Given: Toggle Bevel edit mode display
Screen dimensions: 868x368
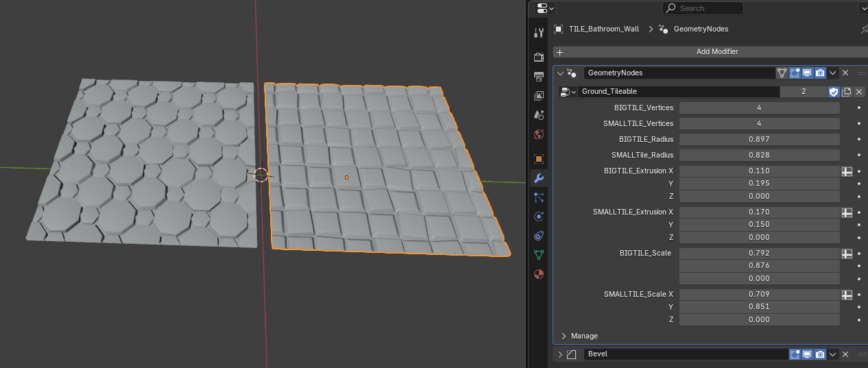Looking at the screenshot, I should pyautogui.click(x=795, y=354).
